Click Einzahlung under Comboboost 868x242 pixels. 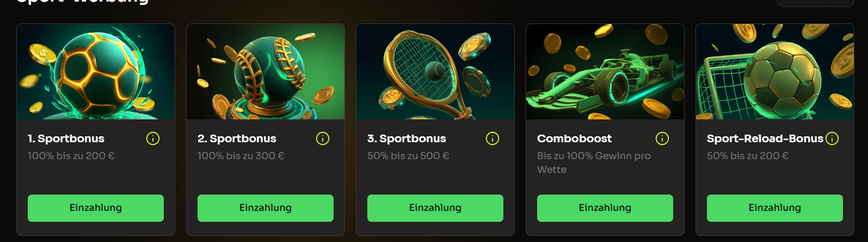[605, 208]
